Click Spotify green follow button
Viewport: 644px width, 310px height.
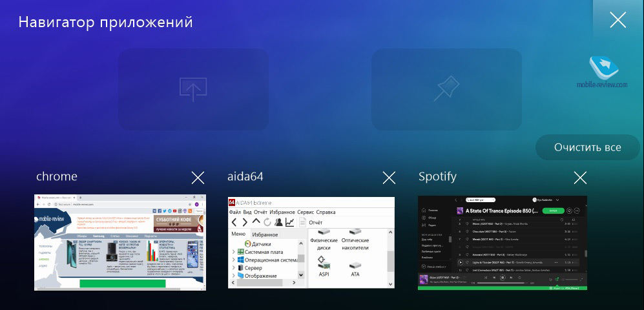pos(554,211)
